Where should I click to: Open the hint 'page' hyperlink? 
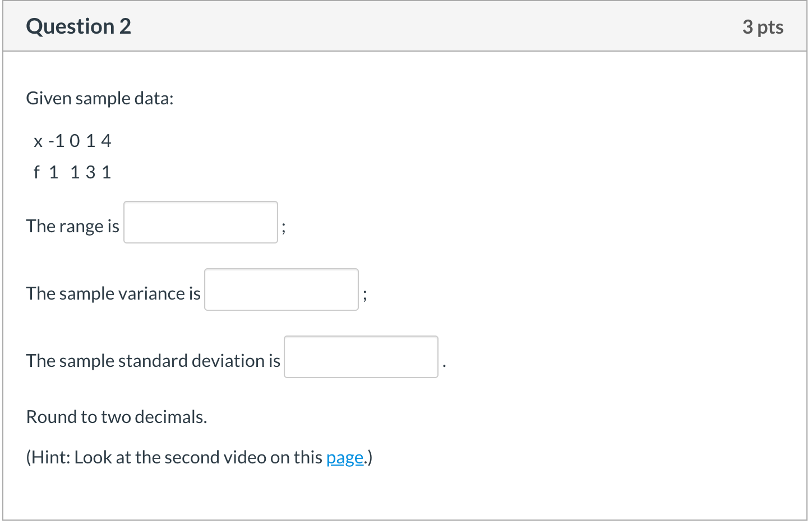coord(345,458)
